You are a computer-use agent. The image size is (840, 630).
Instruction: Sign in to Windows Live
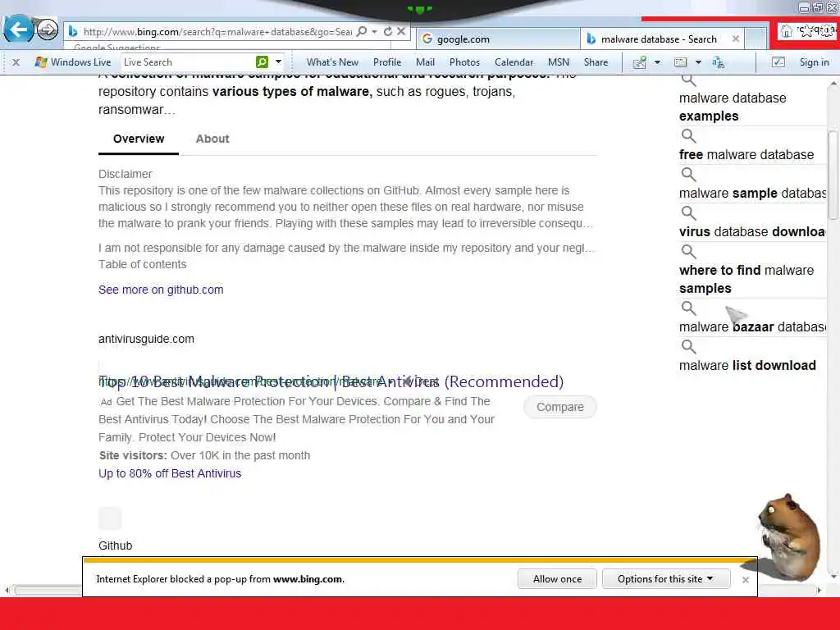(x=814, y=62)
